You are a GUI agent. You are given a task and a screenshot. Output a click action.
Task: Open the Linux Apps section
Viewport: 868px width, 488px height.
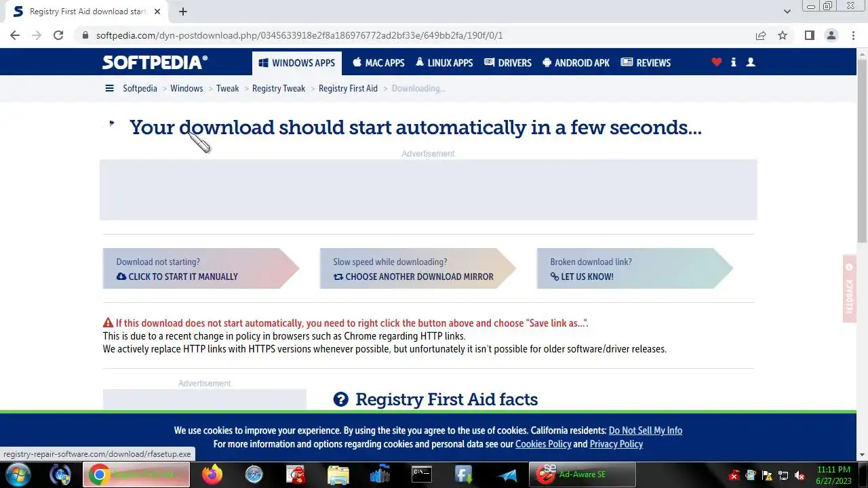click(x=444, y=62)
